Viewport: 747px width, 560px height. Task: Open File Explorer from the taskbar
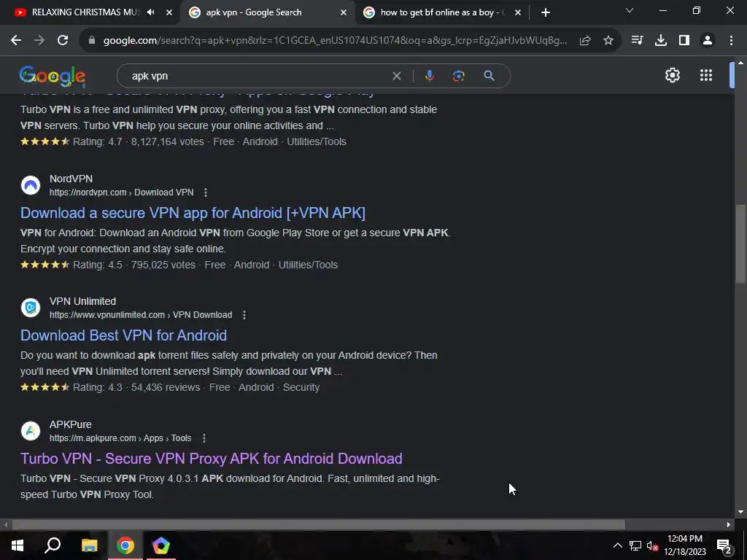[89, 545]
